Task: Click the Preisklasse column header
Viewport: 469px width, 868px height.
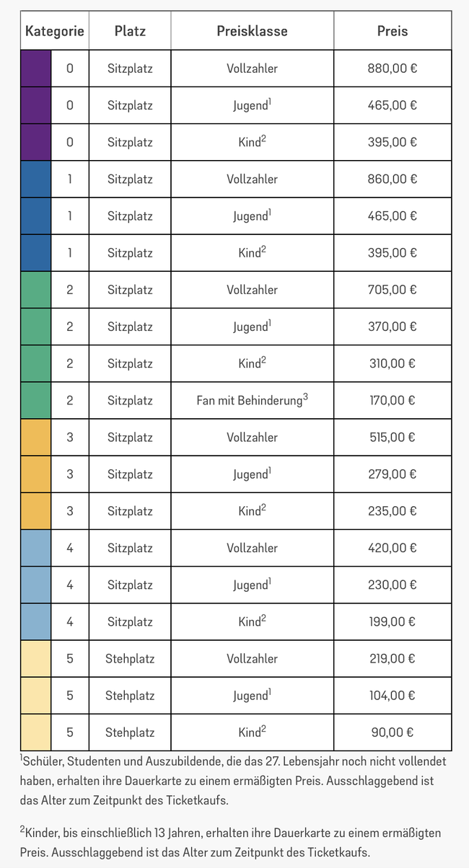Action: [253, 31]
